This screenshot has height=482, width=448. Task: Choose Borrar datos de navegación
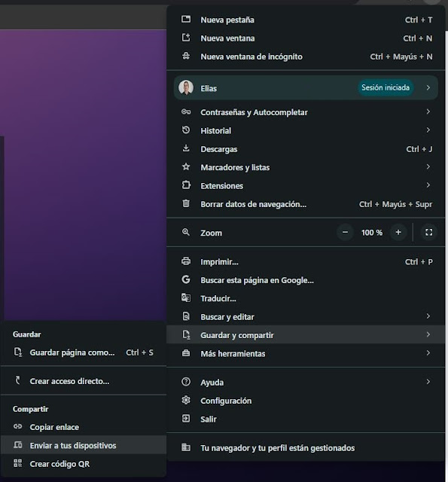click(306, 204)
